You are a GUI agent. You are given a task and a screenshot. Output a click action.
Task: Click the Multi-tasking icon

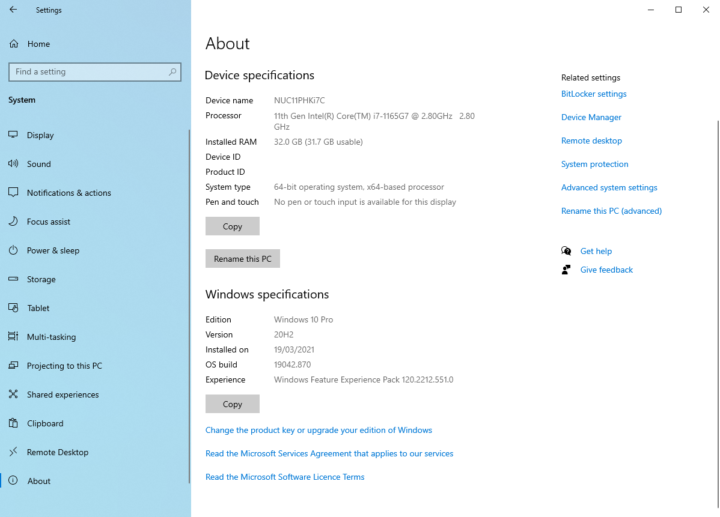point(13,337)
